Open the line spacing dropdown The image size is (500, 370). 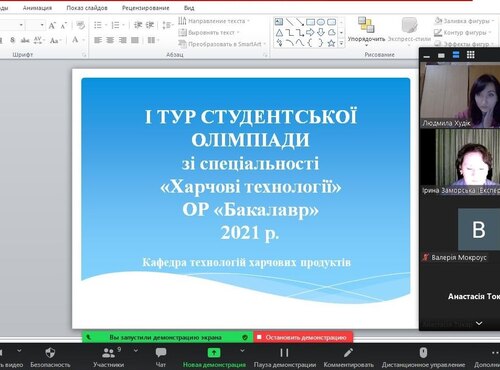click(x=168, y=25)
